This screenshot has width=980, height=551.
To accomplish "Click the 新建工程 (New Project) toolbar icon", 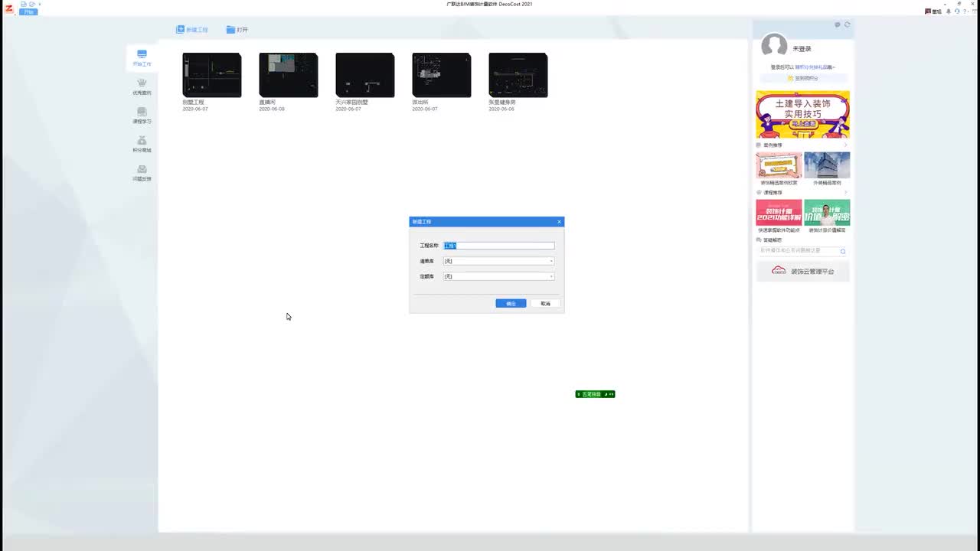I will point(181,30).
